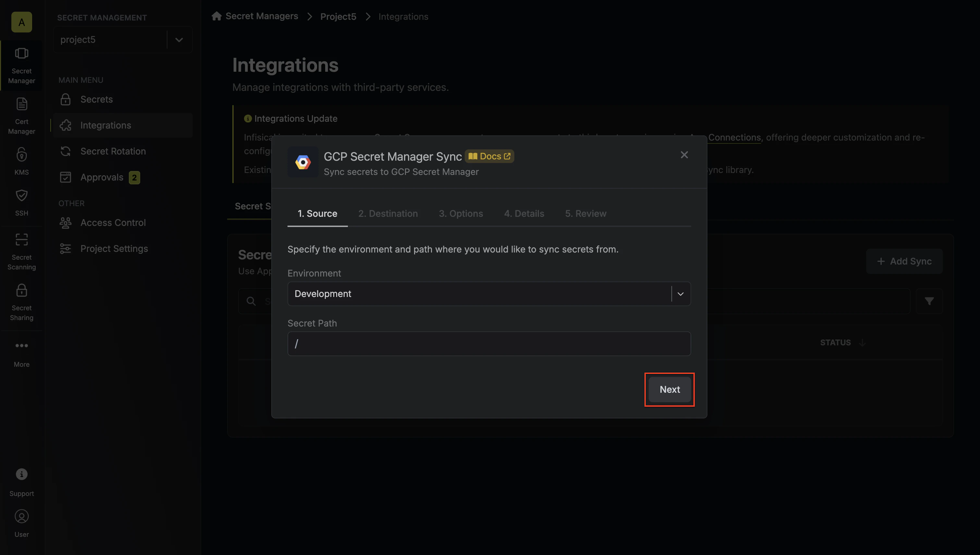Viewport: 980px width, 555px height.
Task: Open Cert Manager in the left rail
Action: pyautogui.click(x=22, y=116)
